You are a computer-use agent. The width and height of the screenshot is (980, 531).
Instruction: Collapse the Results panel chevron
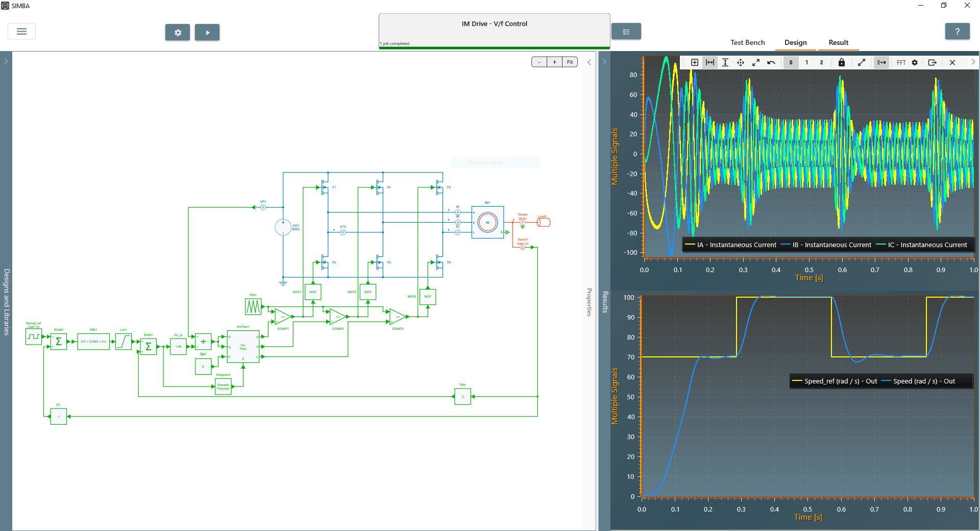[604, 62]
